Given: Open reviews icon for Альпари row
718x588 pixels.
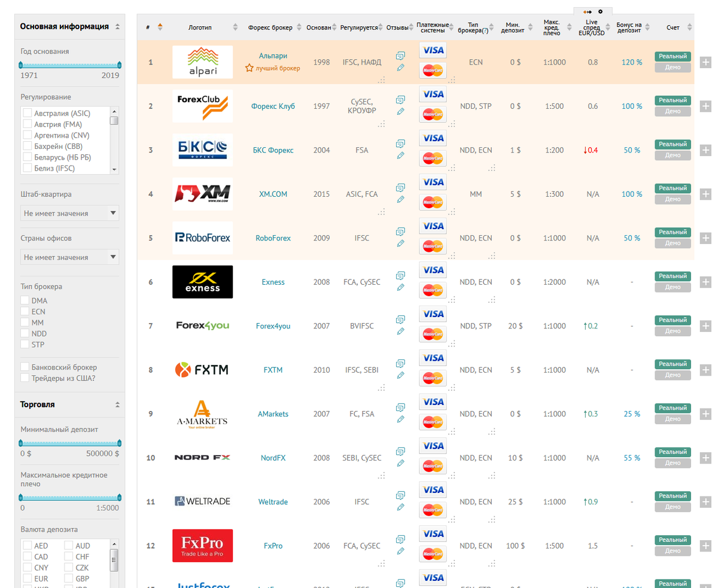Looking at the screenshot, I should (400, 56).
